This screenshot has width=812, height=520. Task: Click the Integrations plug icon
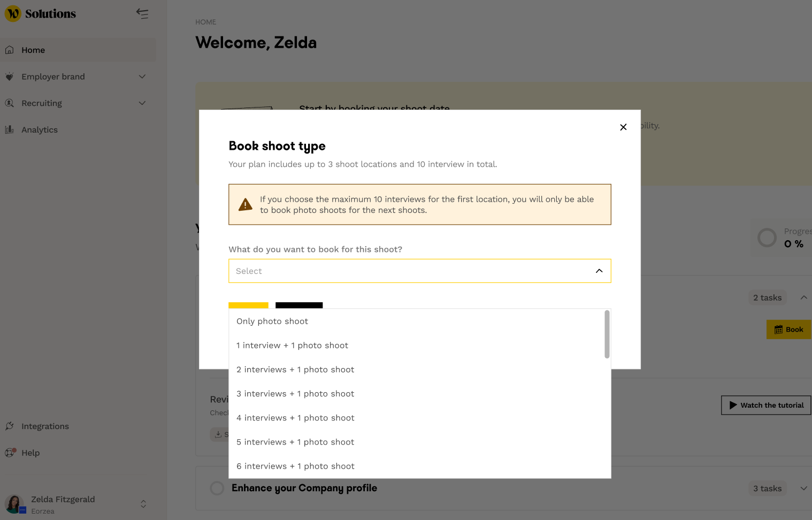pos(10,426)
